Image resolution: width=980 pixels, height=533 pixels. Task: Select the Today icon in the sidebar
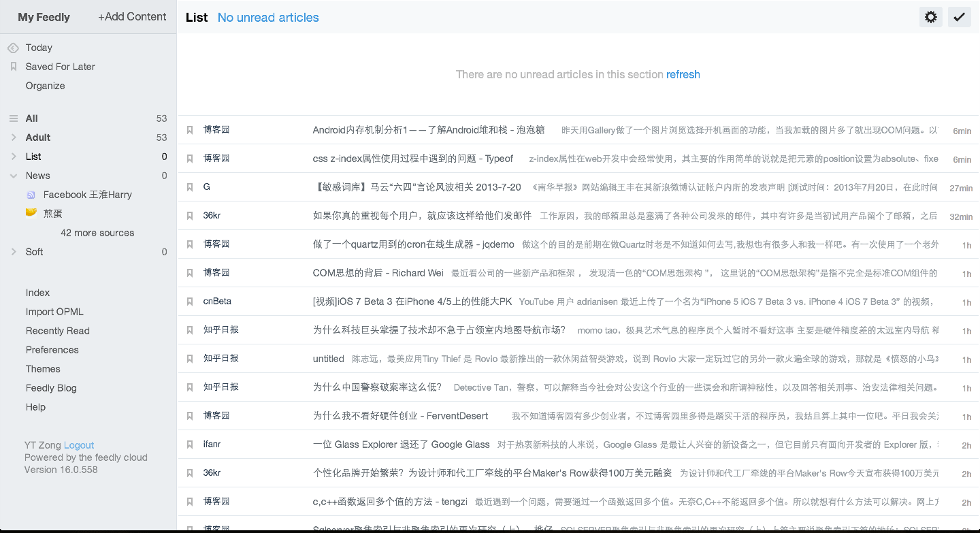14,47
